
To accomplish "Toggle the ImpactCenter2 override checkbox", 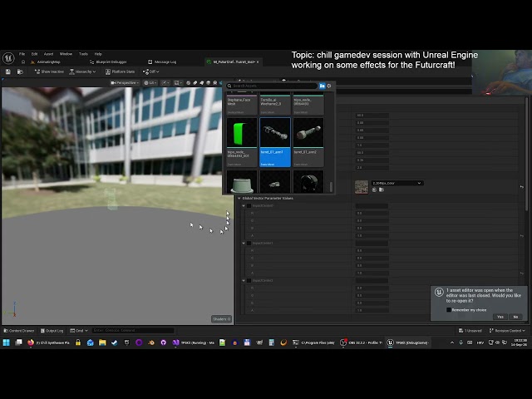I will pos(249,281).
